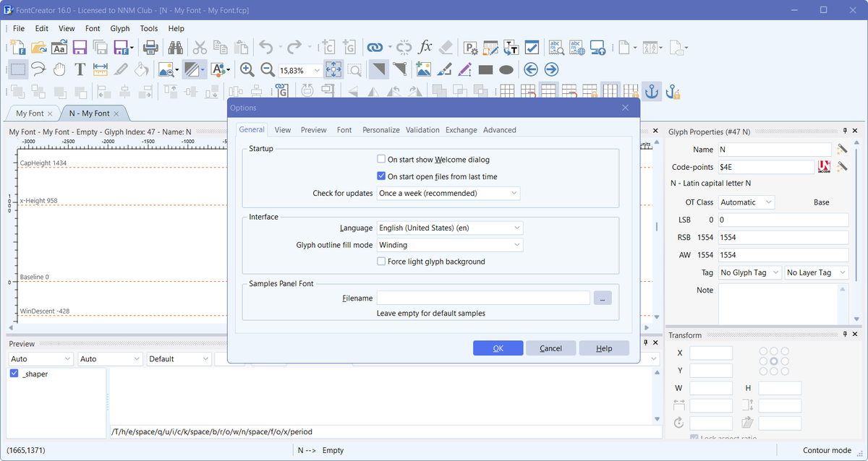The width and height of the screenshot is (868, 461).
Task: Uncheck the _shaper feature checkbox
Action: [x=14, y=374]
